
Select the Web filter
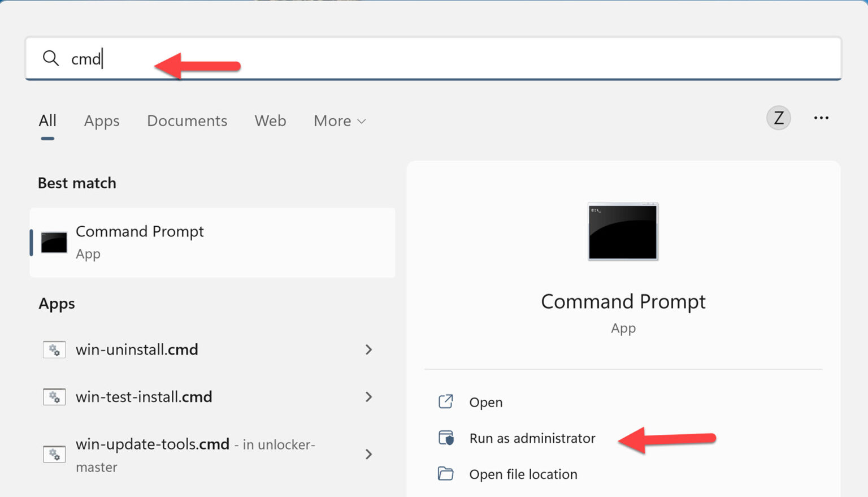270,120
